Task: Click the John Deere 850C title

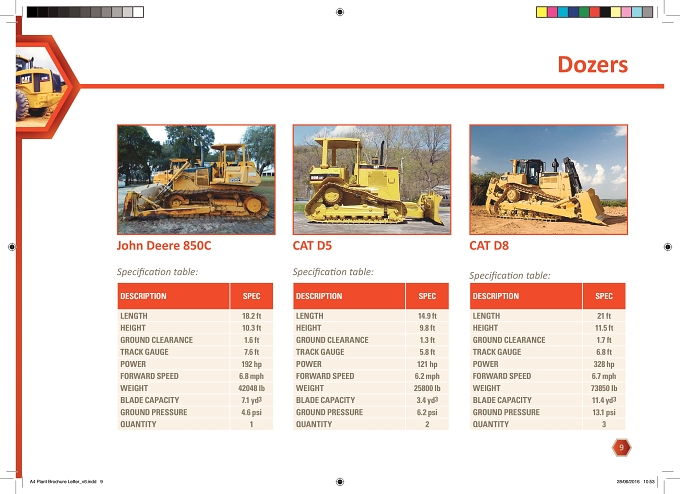Action: click(164, 245)
